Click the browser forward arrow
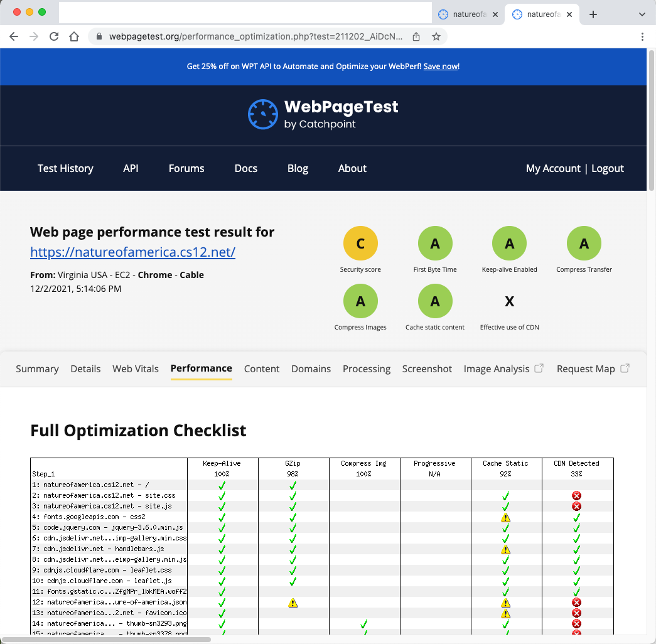Image resolution: width=656 pixels, height=644 pixels. [34, 36]
